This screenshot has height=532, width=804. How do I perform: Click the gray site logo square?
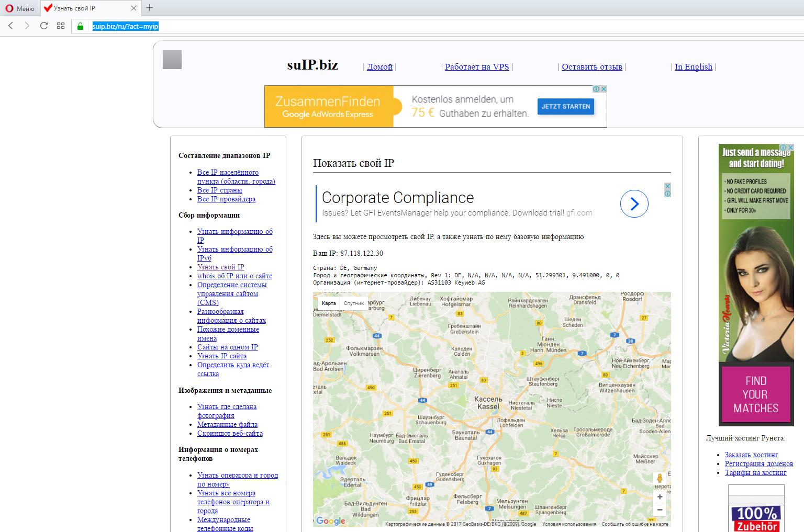tap(172, 60)
